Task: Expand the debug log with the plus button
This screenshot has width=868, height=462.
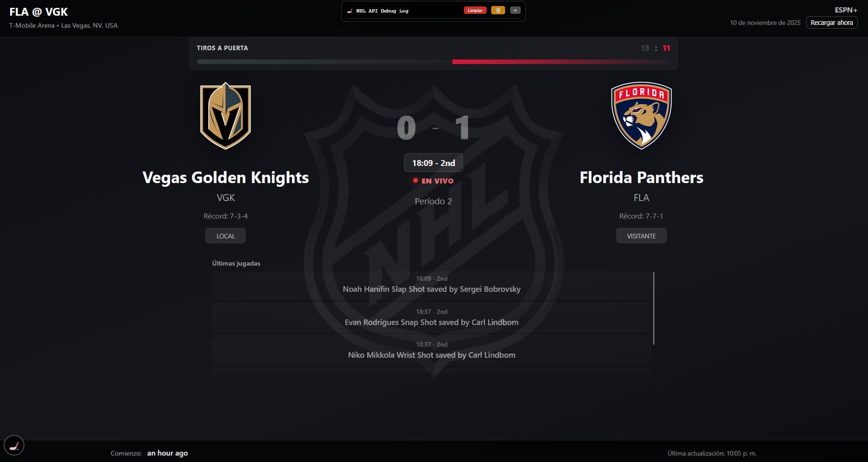Action: tap(515, 11)
